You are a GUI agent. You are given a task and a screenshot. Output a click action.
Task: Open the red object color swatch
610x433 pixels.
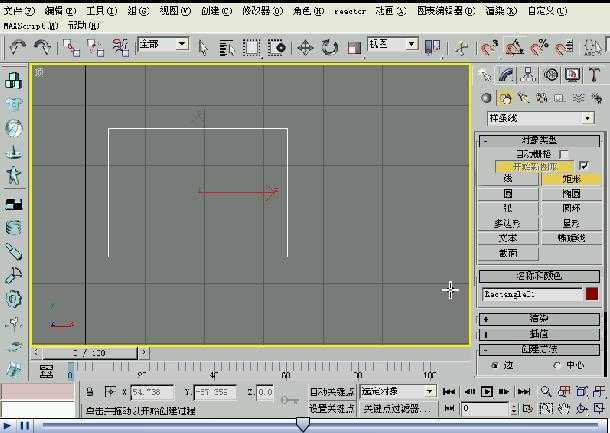[x=592, y=294]
